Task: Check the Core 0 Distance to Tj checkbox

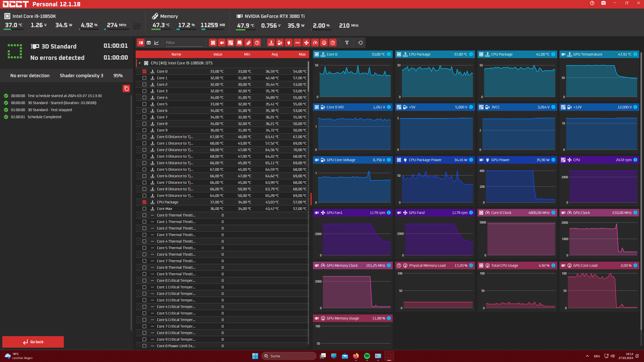Action: coord(144,137)
